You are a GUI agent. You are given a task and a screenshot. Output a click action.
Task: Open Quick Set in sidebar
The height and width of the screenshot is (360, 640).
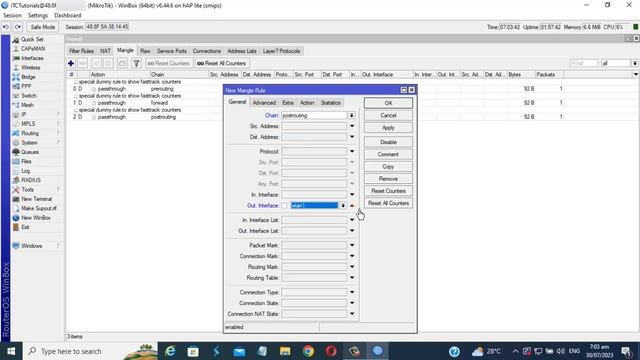[x=32, y=39]
